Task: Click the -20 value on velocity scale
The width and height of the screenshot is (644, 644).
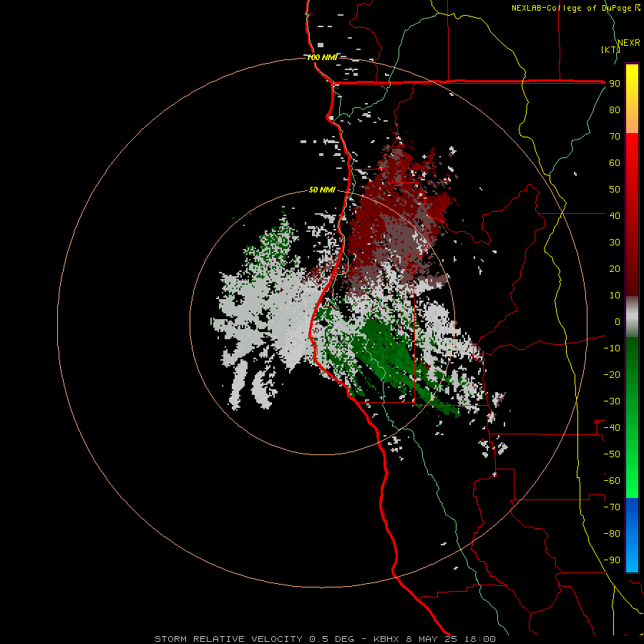Action: (x=612, y=374)
